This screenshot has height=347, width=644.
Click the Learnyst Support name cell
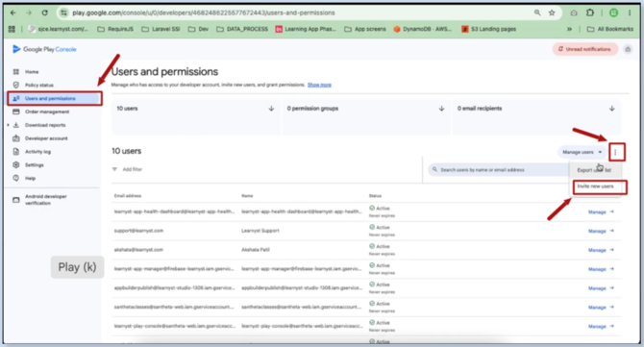[260, 231]
